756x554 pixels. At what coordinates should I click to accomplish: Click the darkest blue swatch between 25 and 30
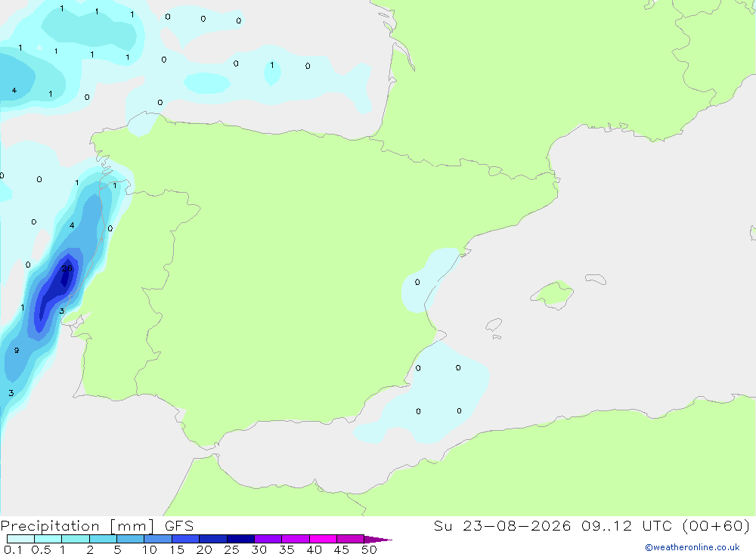point(240,539)
